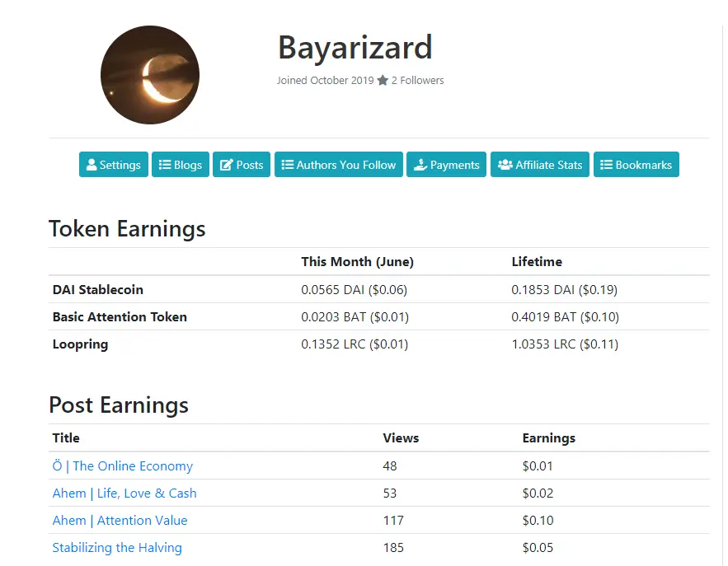Screen dimensions: 728x566
Task: Click the Post Earnings heading
Action: tap(119, 405)
